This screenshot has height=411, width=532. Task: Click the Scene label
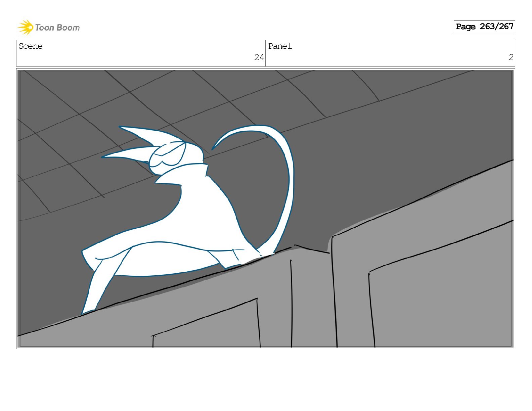coord(31,46)
